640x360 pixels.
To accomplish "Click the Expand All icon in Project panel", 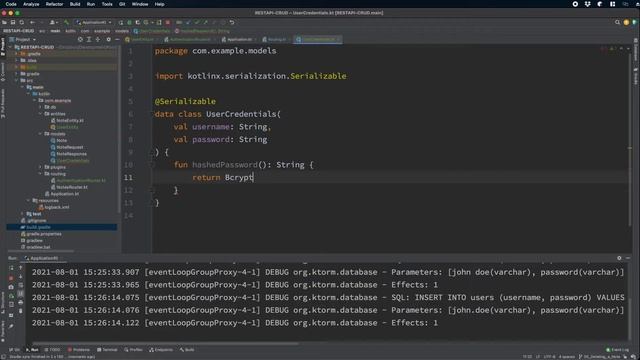I will pyautogui.click(x=89, y=40).
